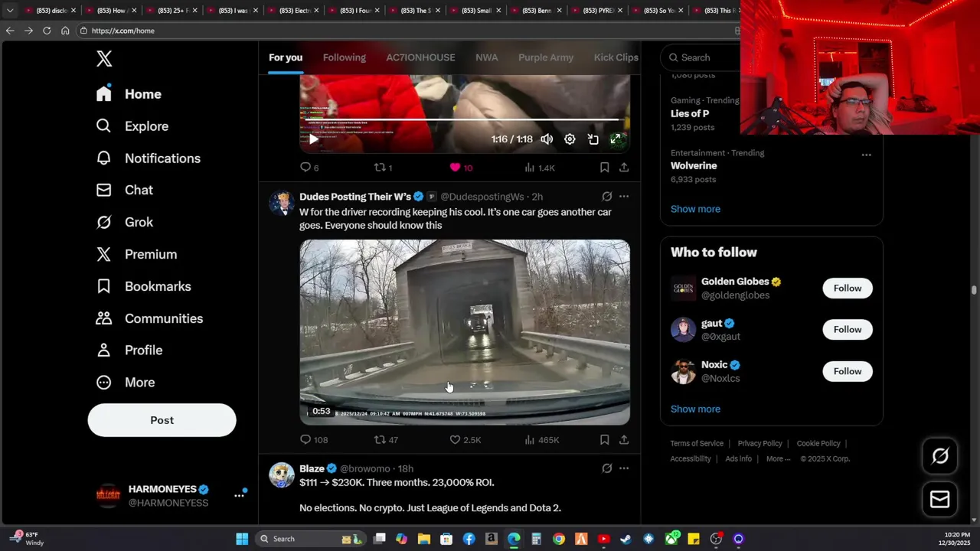View analytics of the post with 465K views

coord(542,440)
